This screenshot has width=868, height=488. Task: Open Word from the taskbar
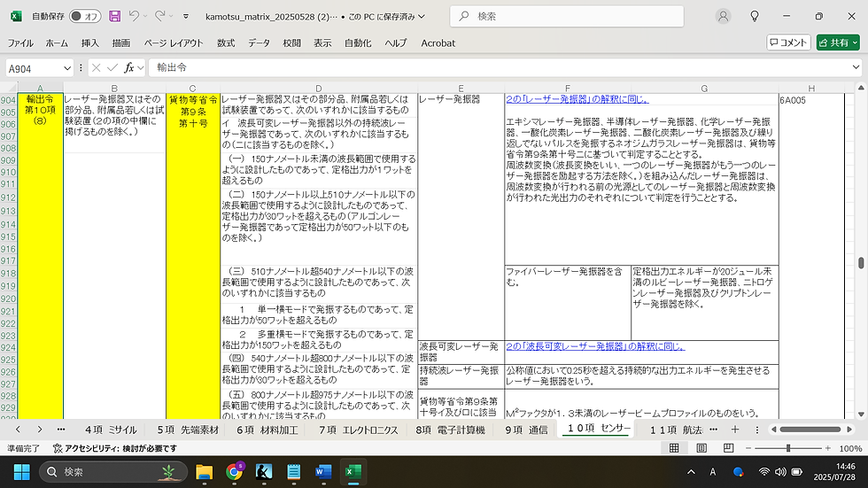tap(322, 472)
